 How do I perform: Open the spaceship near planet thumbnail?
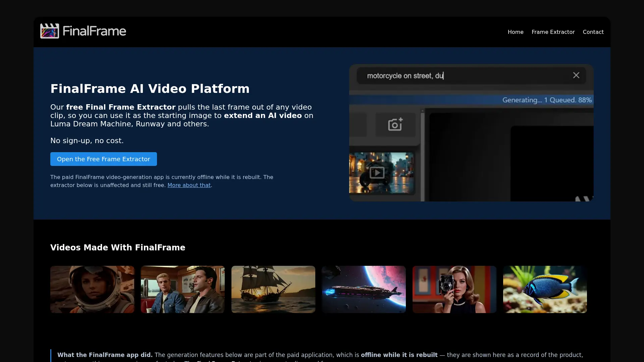pyautogui.click(x=364, y=289)
